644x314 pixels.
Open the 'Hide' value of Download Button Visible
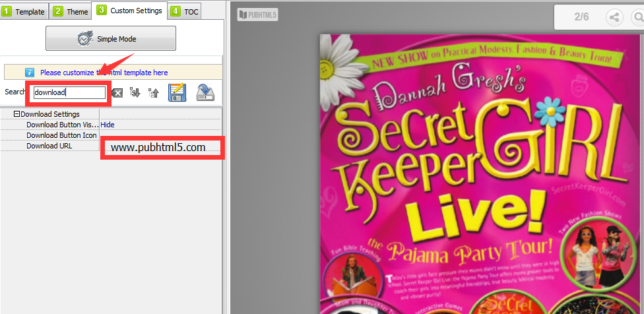coord(108,125)
